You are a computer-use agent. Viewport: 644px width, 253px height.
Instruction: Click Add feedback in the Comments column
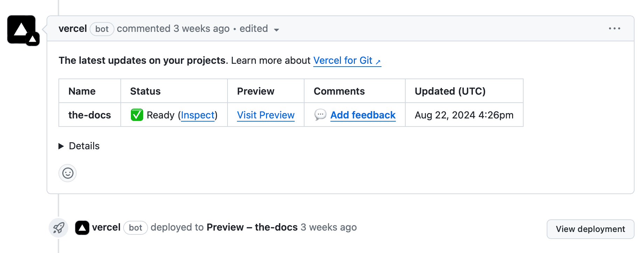tap(363, 115)
